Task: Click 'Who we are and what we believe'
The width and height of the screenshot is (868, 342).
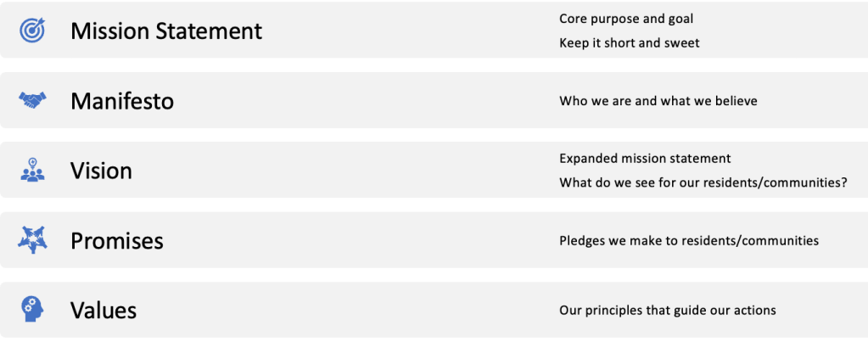Action: click(658, 101)
